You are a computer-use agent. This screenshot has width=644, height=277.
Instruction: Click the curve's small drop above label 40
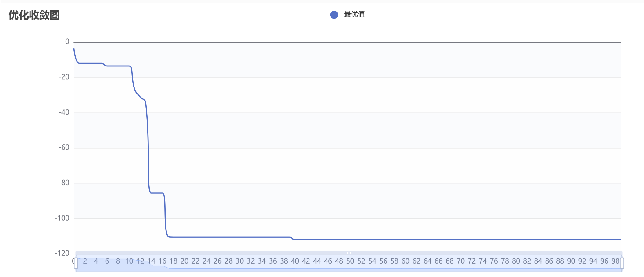tap(292, 238)
